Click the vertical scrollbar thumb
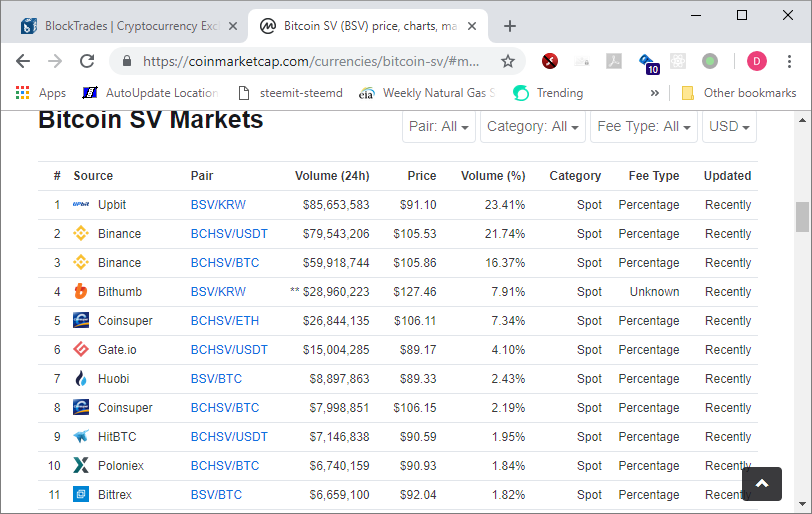Image resolution: width=812 pixels, height=514 pixels. coord(802,217)
